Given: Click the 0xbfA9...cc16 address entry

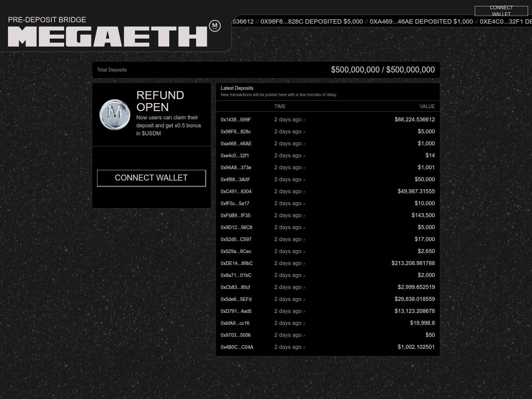Looking at the screenshot, I should 235,323.
